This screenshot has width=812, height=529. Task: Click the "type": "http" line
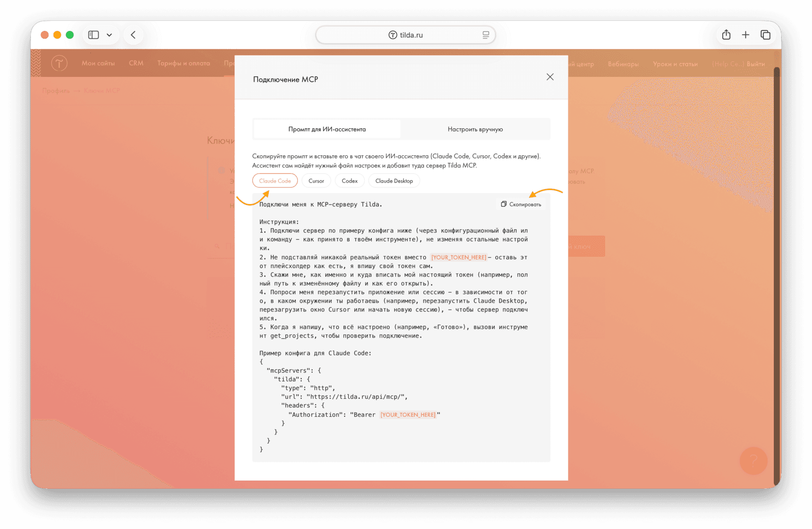tap(308, 388)
